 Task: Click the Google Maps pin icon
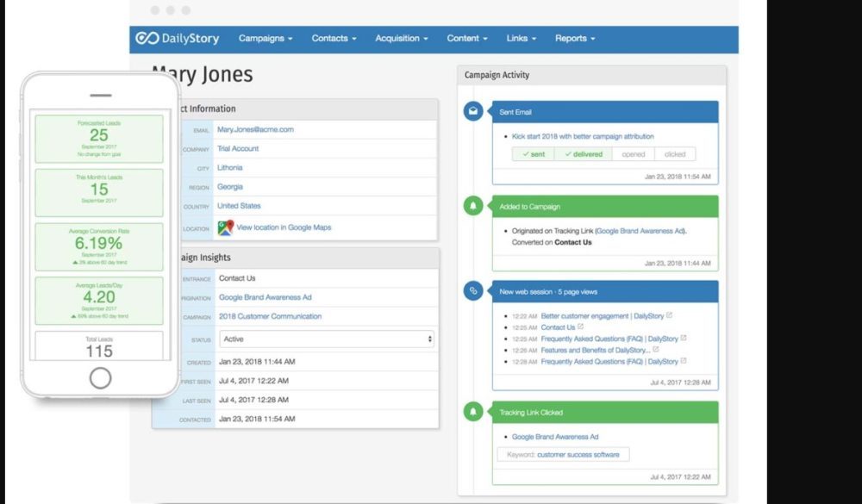(x=225, y=227)
